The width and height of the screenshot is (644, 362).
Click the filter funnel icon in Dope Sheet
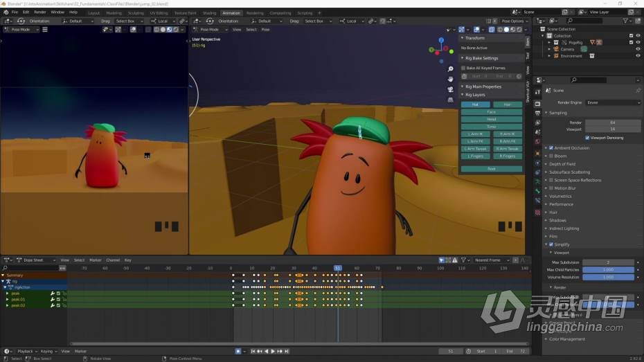click(x=463, y=260)
